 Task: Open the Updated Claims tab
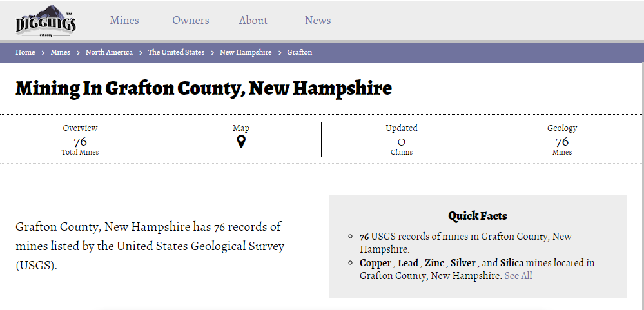402,139
